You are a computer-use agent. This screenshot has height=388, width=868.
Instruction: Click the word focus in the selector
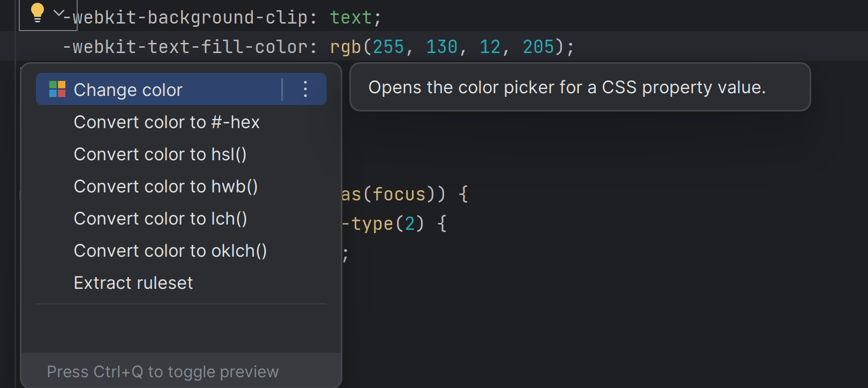(x=399, y=194)
